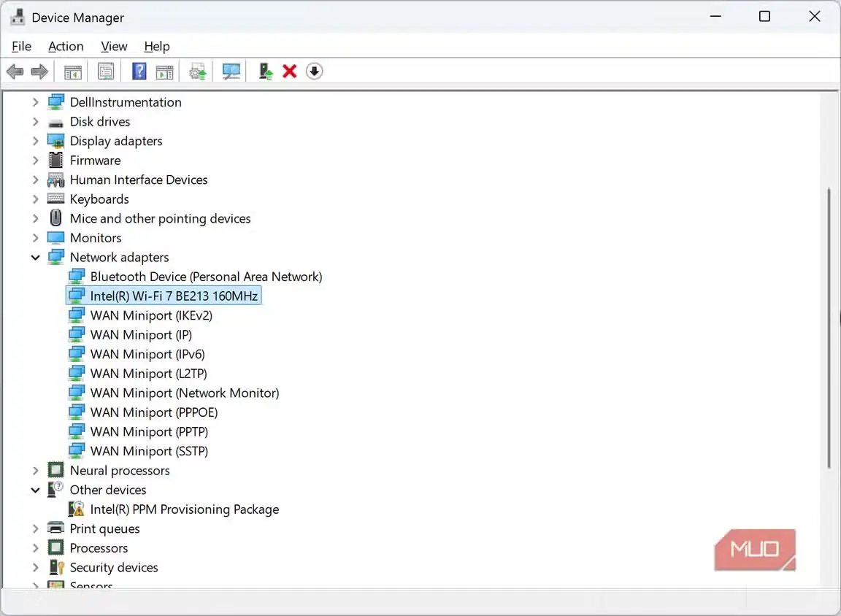Expand the Disk drives category
The width and height of the screenshot is (841, 616).
coord(35,122)
